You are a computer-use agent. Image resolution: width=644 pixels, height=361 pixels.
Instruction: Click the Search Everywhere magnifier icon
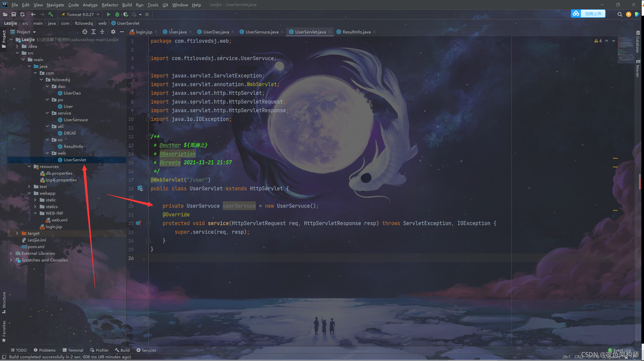620,14
